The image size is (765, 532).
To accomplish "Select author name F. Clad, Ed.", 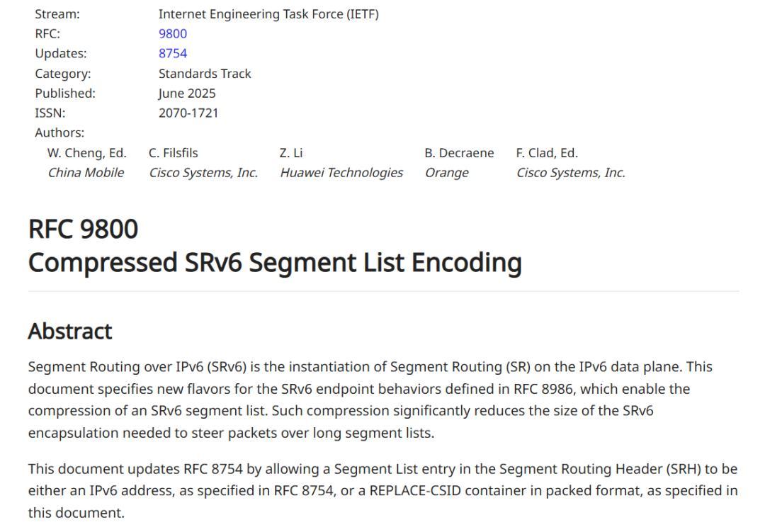I will (547, 152).
